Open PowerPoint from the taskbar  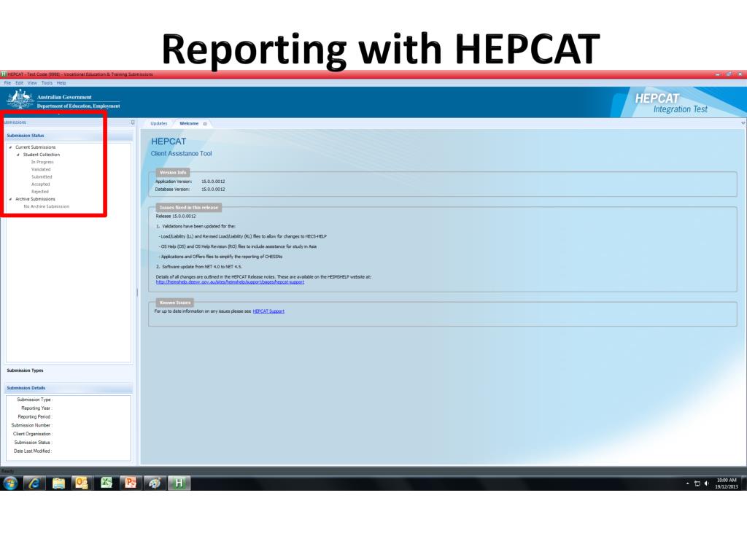131,483
